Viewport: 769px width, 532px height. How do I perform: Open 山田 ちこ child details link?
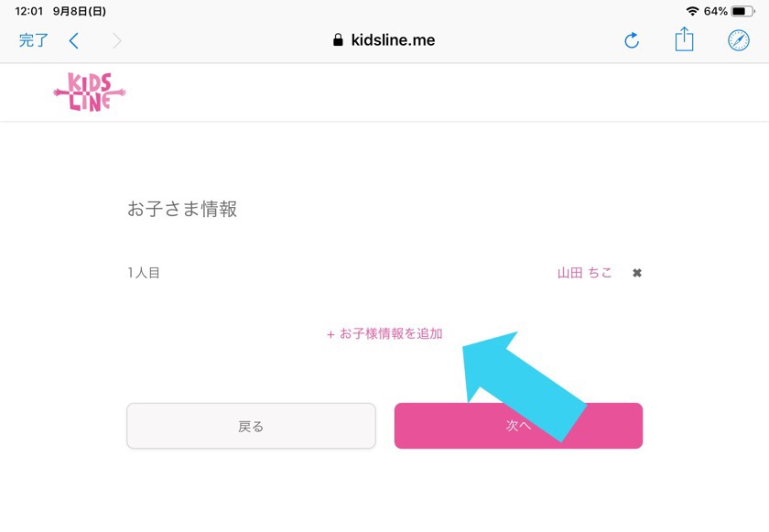pyautogui.click(x=585, y=273)
